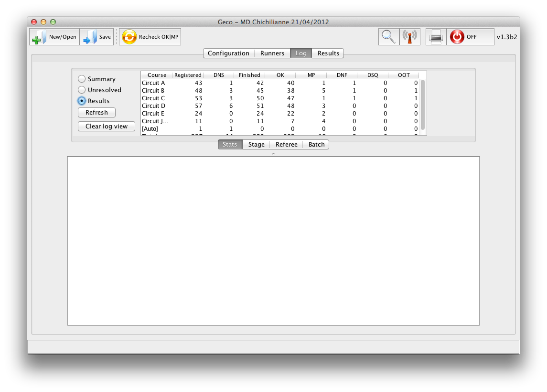Switch to the Runners tab
Image resolution: width=547 pixels, height=392 pixels.
click(x=272, y=53)
